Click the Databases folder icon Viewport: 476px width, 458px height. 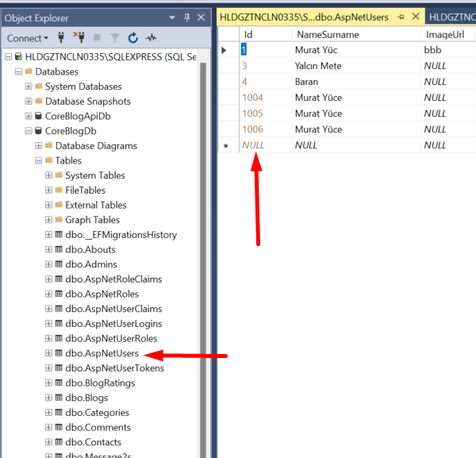(x=29, y=71)
